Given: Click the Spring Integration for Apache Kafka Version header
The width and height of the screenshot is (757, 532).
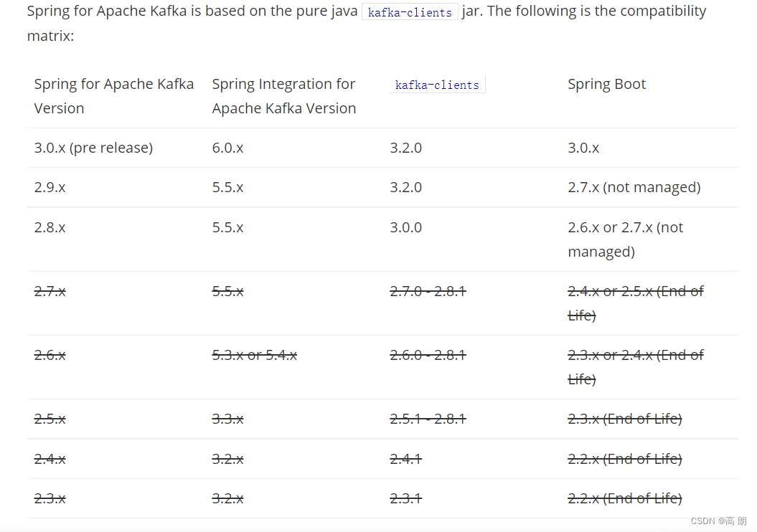Looking at the screenshot, I should (284, 96).
